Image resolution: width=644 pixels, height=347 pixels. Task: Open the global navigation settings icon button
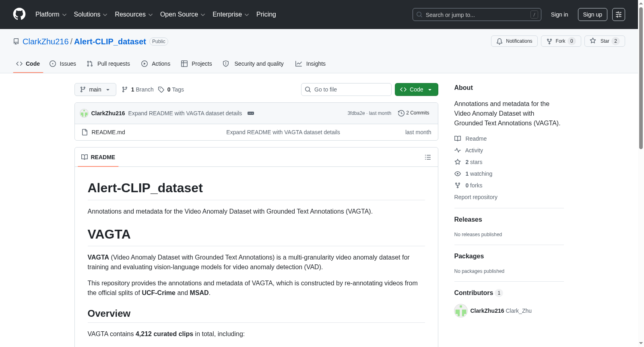pyautogui.click(x=619, y=15)
